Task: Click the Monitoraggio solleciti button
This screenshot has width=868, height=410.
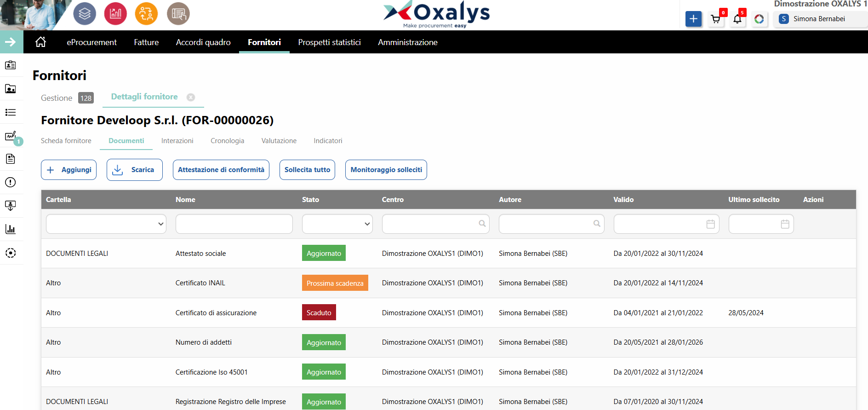Action: [x=386, y=170]
